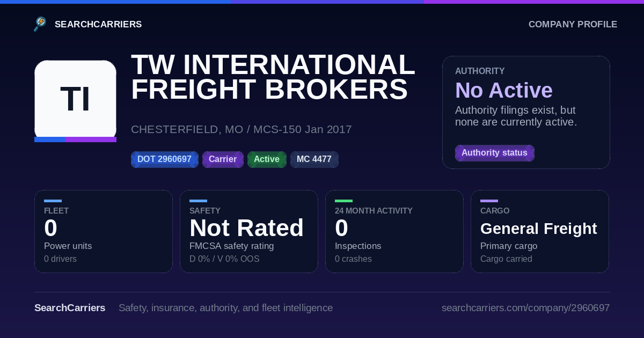
Task: Click the SearchCarriers footer brand name
Action: click(70, 308)
